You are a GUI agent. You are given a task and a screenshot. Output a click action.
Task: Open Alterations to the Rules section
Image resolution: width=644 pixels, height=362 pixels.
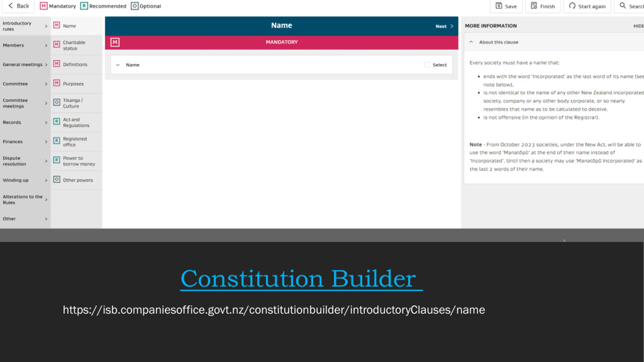click(25, 199)
